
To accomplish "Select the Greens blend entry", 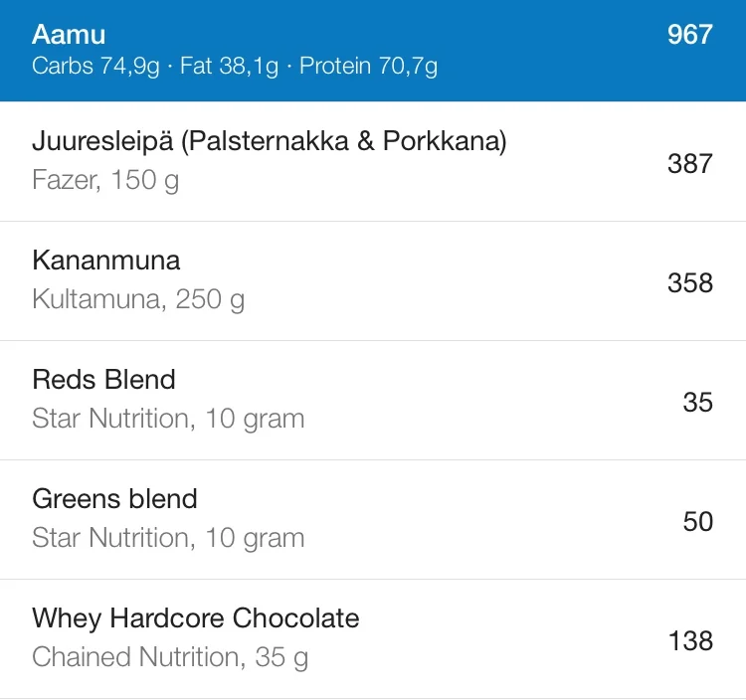I will (x=114, y=499).
